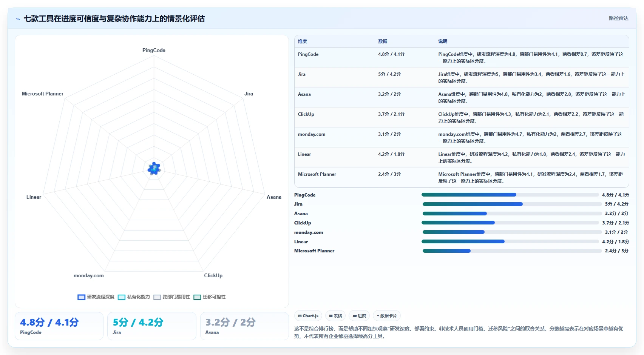This screenshot has height=355, width=644.
Task: Click the monday.com progress bar
Action: pyautogui.click(x=512, y=232)
